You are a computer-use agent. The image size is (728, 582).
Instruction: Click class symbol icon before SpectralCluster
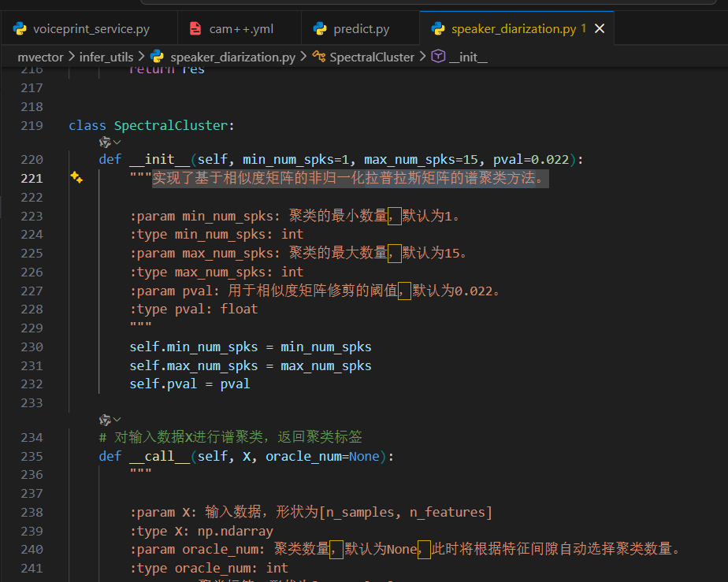(319, 57)
